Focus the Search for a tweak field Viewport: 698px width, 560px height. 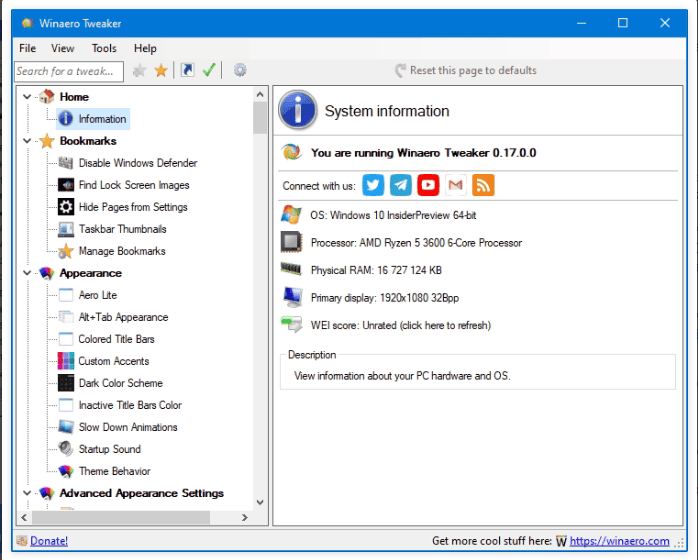pos(69,71)
